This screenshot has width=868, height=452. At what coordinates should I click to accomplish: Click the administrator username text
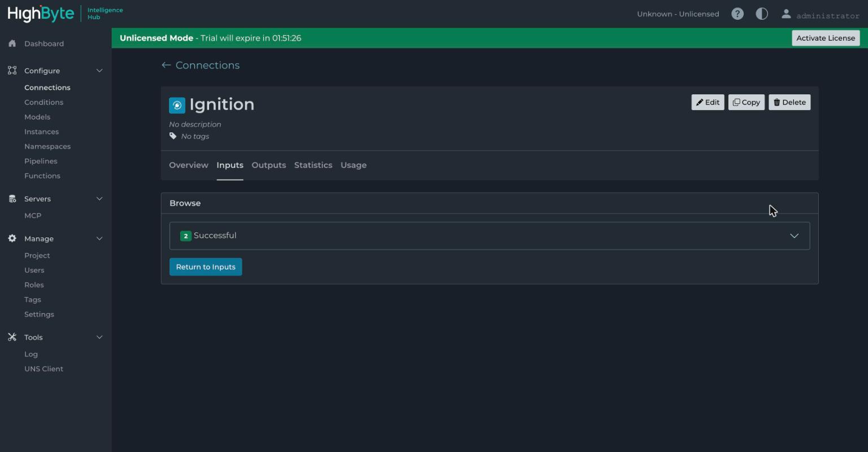pyautogui.click(x=828, y=16)
